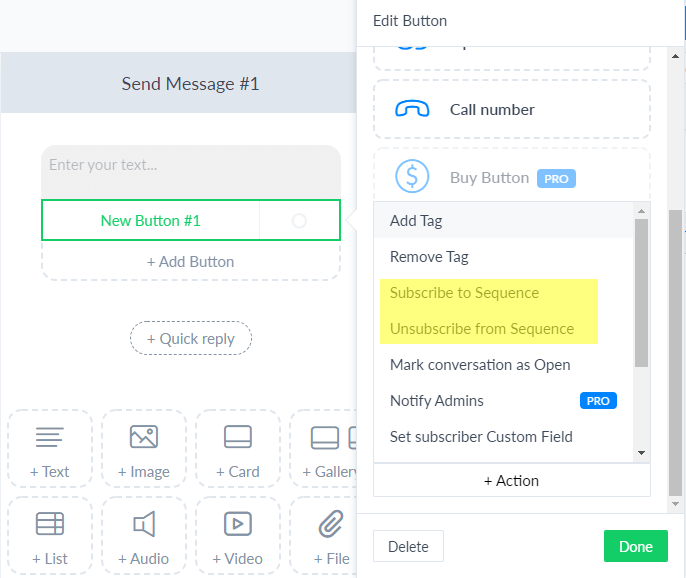Open the + Action dropdown
The width and height of the screenshot is (686, 578).
coord(512,480)
